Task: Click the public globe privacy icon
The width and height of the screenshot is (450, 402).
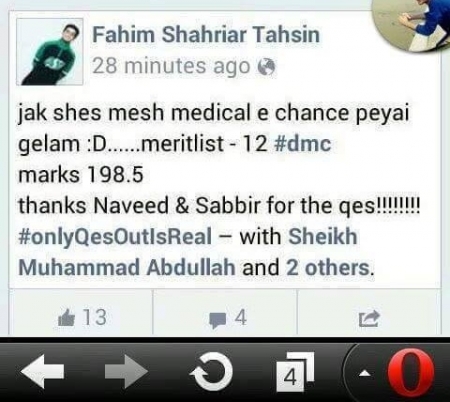Action: 267,67
